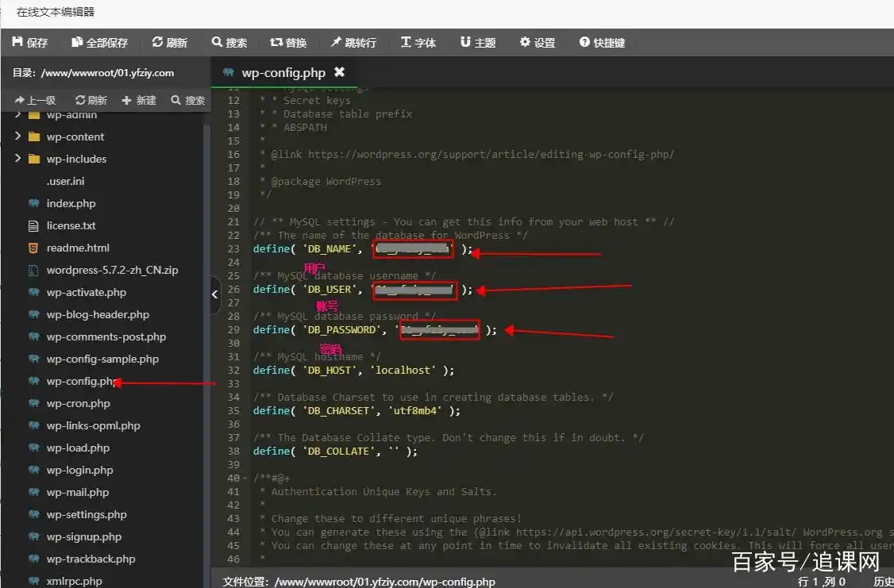Show the Shortcuts (快捷键) help
Screen dimensions: 894x588
pos(602,43)
